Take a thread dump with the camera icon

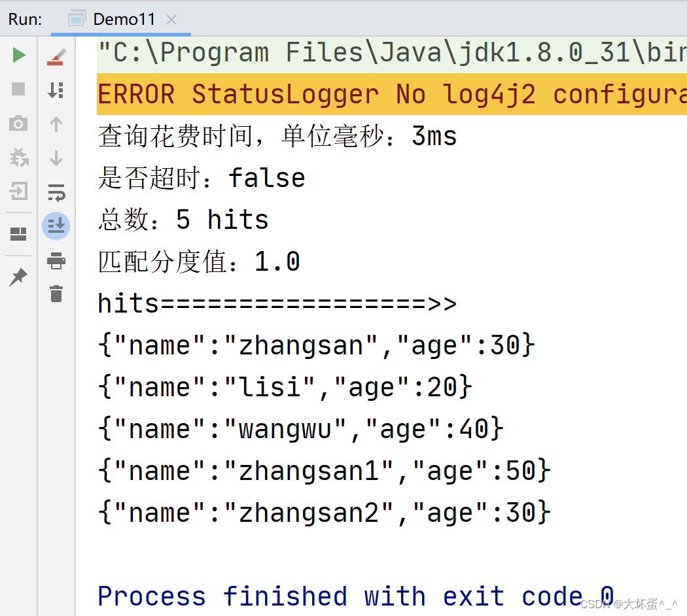18,123
